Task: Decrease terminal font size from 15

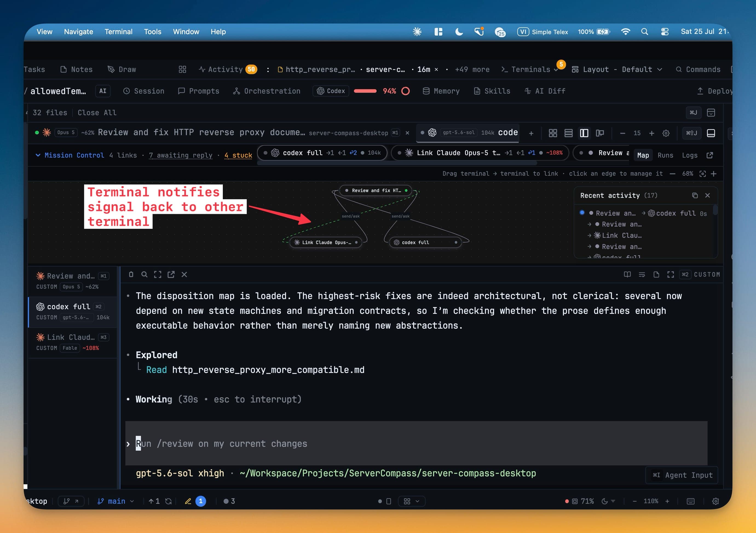Action: (622, 133)
